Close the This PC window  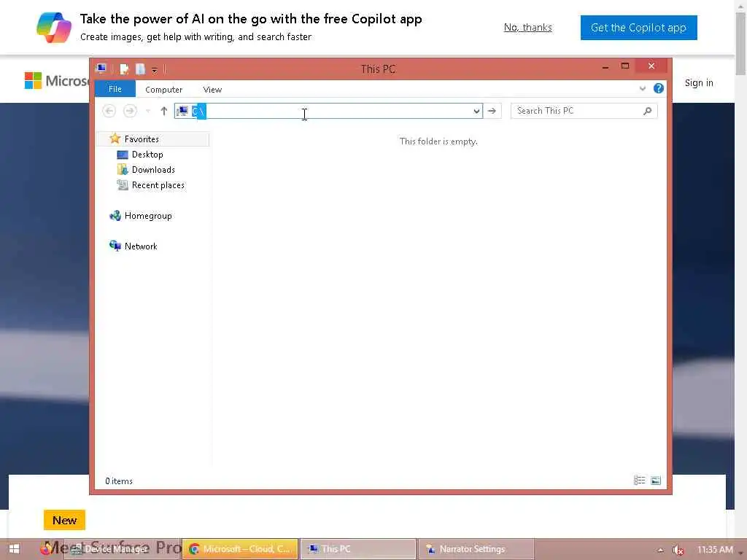[651, 66]
